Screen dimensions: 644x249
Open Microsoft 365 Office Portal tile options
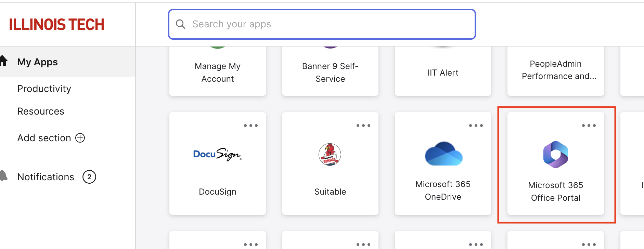(x=589, y=126)
